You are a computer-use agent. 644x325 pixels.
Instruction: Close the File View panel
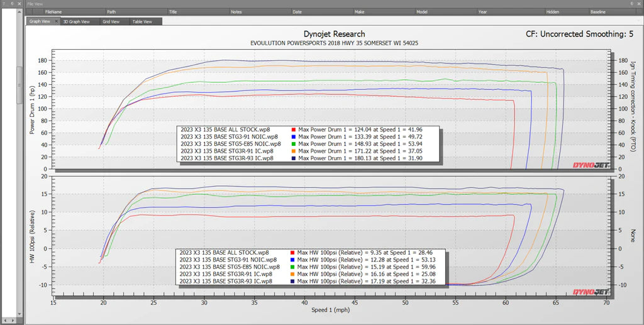[640, 4]
